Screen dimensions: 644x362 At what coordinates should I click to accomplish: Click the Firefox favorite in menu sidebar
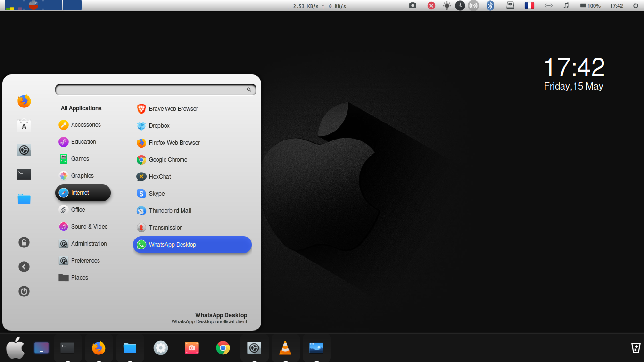click(x=24, y=101)
